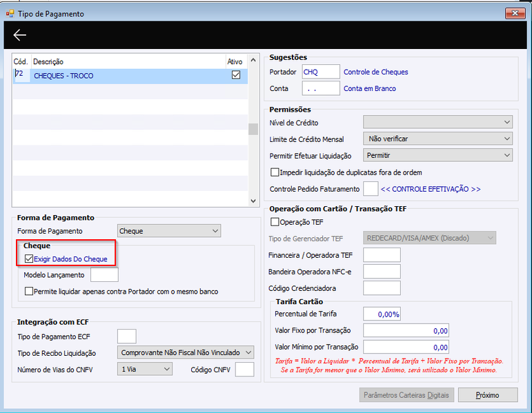This screenshot has height=413, width=532.
Task: Enable the Operação TEF checkbox
Action: (x=275, y=222)
